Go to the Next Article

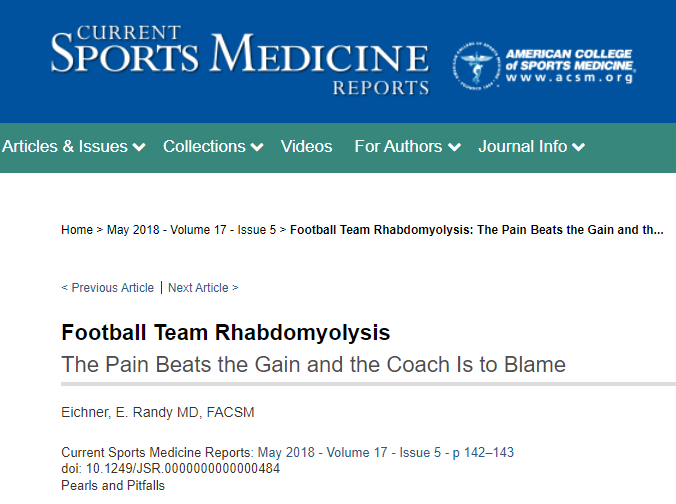pyautogui.click(x=203, y=288)
